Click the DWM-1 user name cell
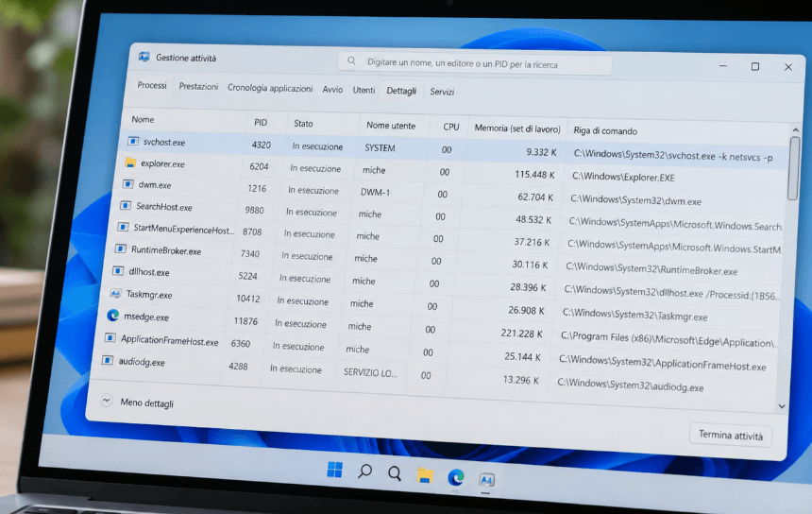The image size is (812, 514). click(376, 192)
